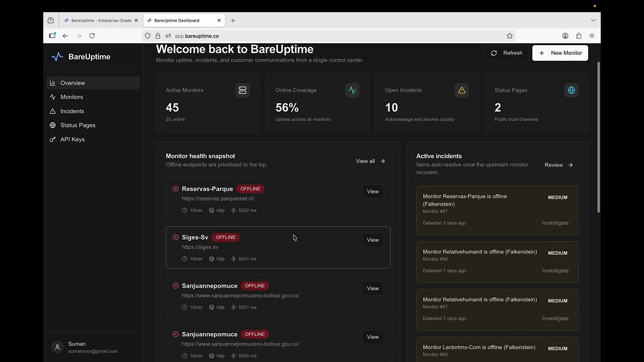644x362 pixels.
Task: View the Siges-Sv monitor
Action: (373, 240)
